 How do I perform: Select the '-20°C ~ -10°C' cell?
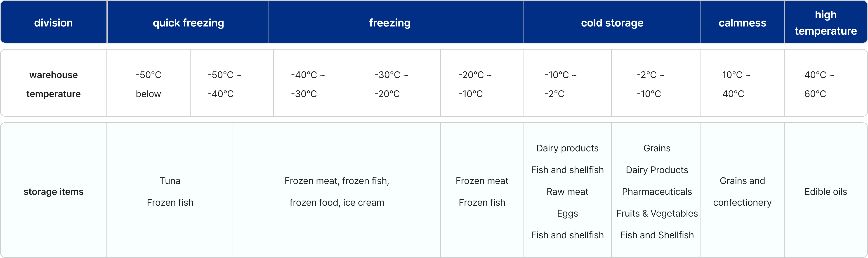click(x=475, y=84)
